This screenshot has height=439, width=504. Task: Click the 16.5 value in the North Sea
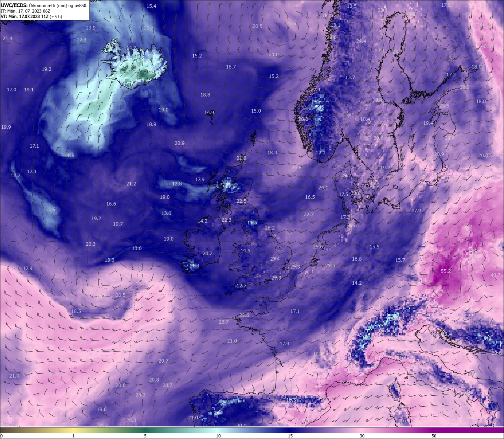tap(310, 197)
